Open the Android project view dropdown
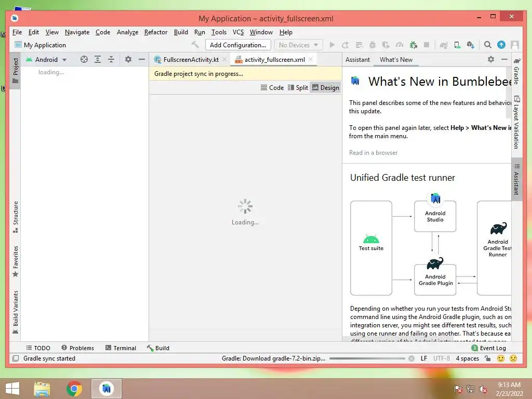The height and width of the screenshot is (399, 532). pyautogui.click(x=46, y=59)
